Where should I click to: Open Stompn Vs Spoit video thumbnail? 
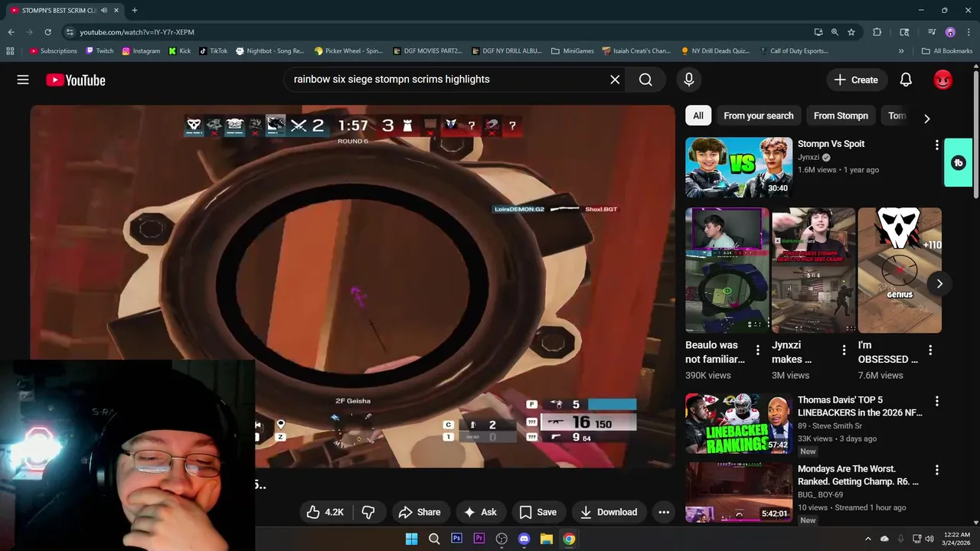(739, 167)
